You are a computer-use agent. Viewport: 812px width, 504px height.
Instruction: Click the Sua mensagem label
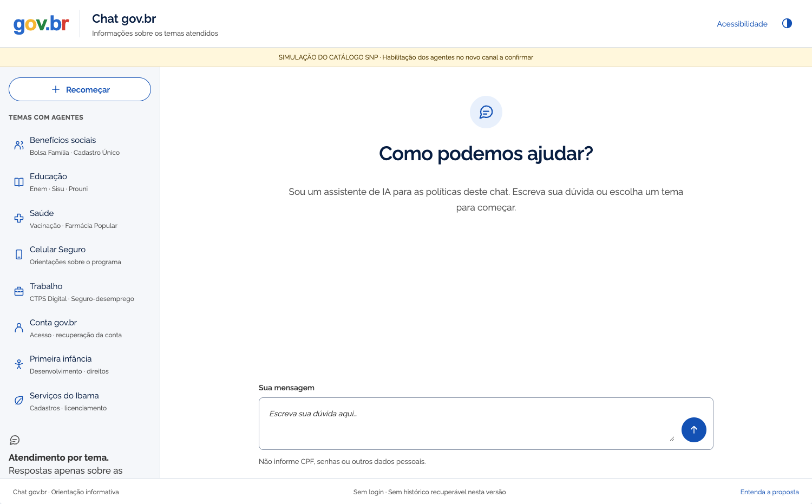tap(286, 388)
